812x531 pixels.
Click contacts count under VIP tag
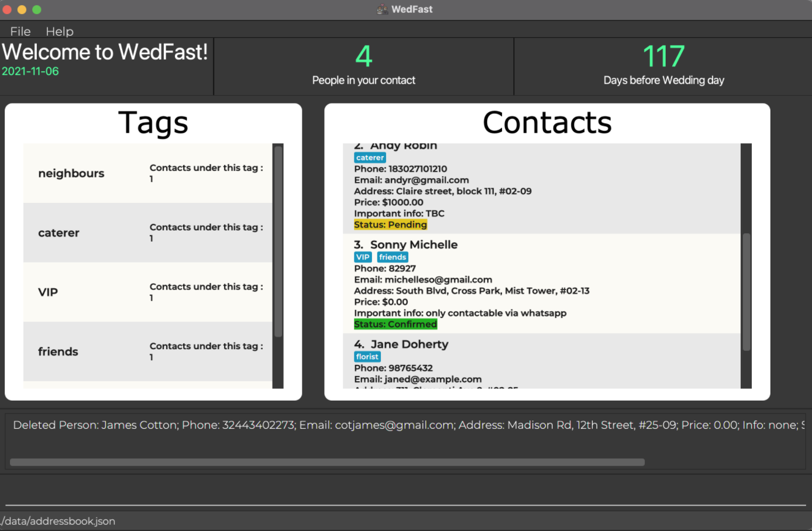coord(206,292)
